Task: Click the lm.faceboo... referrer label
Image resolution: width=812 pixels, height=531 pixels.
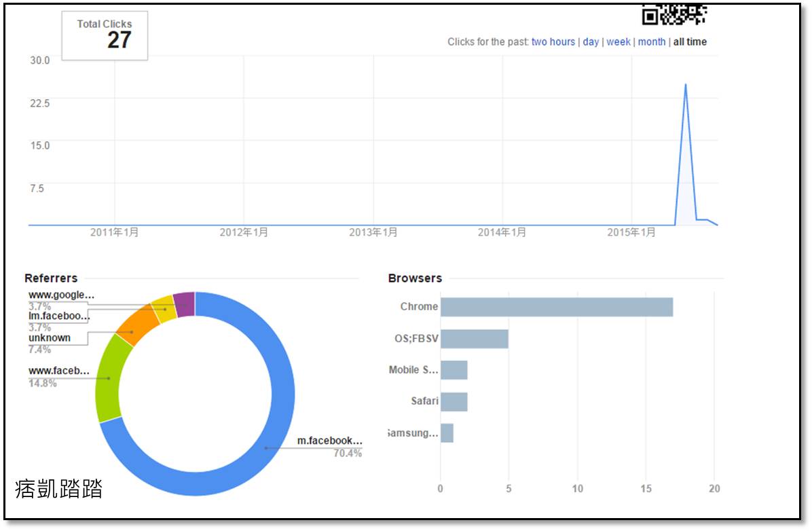Action: point(59,316)
